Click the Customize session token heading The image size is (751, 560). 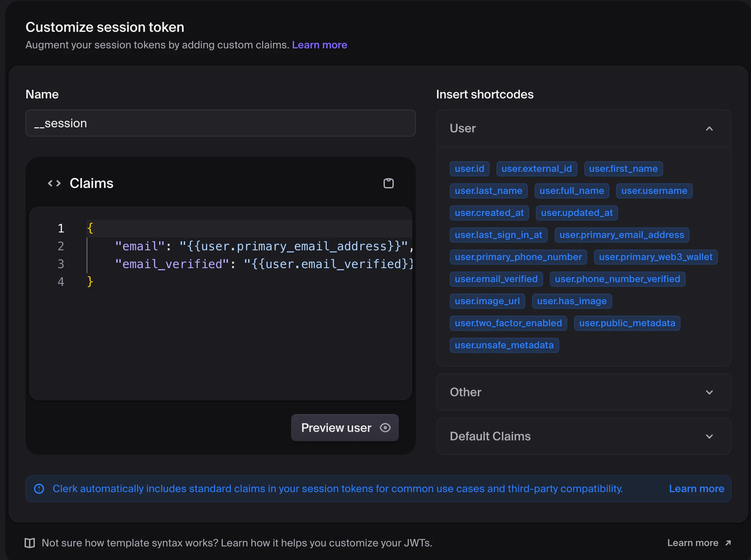105,27
